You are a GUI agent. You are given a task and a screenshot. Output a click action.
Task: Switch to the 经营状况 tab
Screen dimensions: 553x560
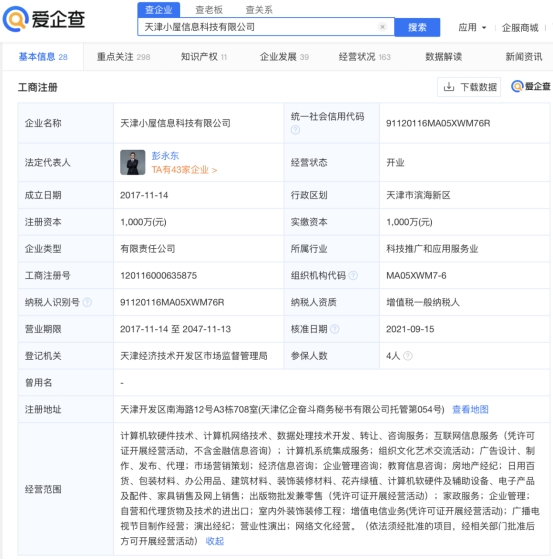pos(364,56)
